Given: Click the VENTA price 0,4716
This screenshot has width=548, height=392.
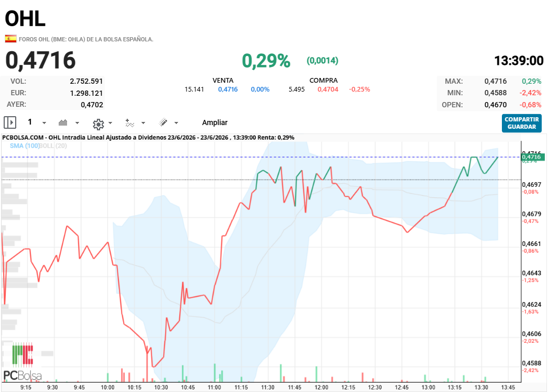Looking at the screenshot, I should 228,89.
